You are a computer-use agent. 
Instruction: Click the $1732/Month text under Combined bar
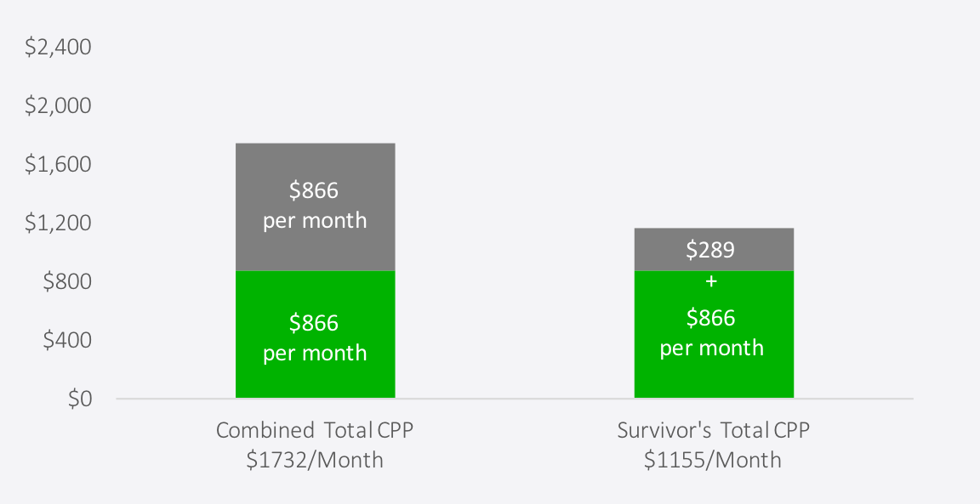315,461
